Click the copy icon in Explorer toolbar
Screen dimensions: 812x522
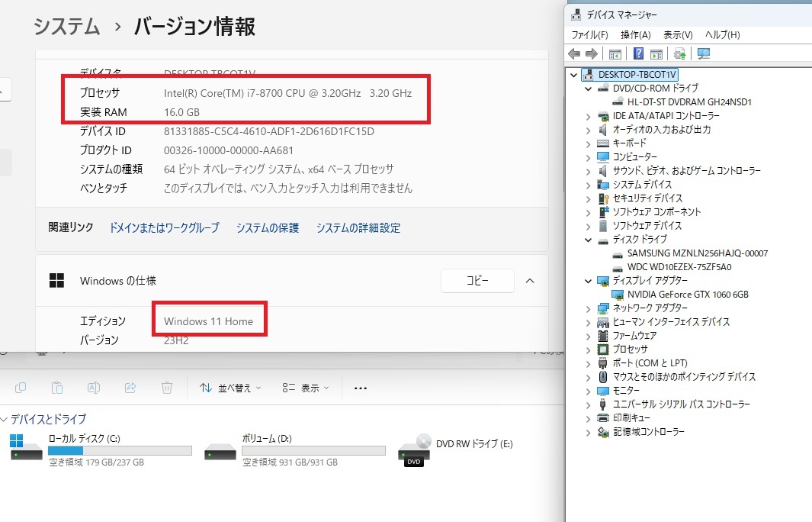coord(21,388)
